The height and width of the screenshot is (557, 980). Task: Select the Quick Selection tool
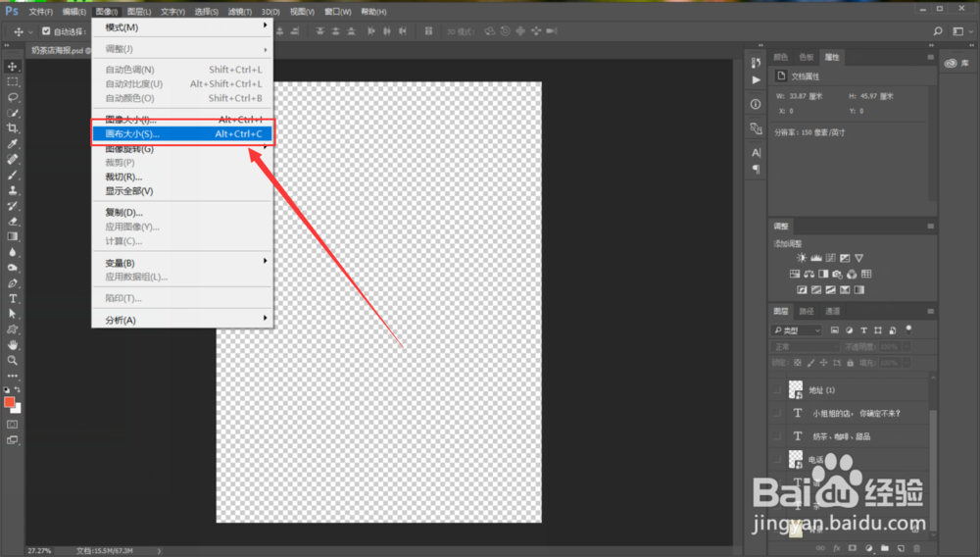click(x=13, y=113)
